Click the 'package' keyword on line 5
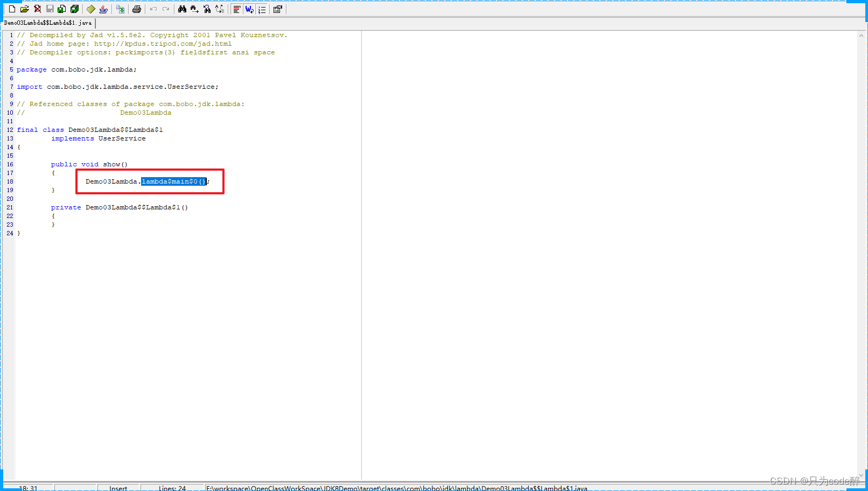Screen dimensions: 868x491 pyautogui.click(x=32, y=69)
